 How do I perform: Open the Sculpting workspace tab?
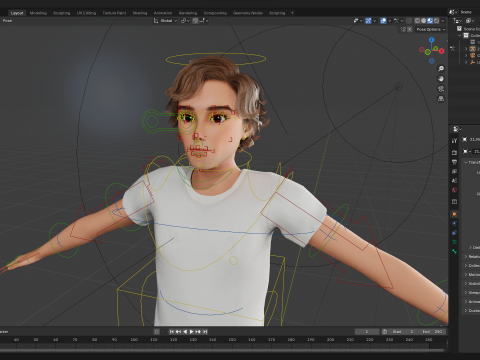(x=61, y=13)
